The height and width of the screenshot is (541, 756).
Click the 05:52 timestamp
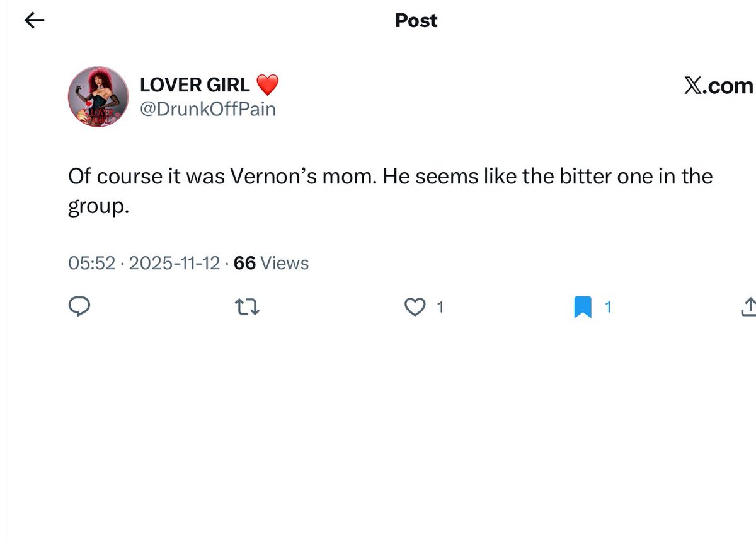91,263
